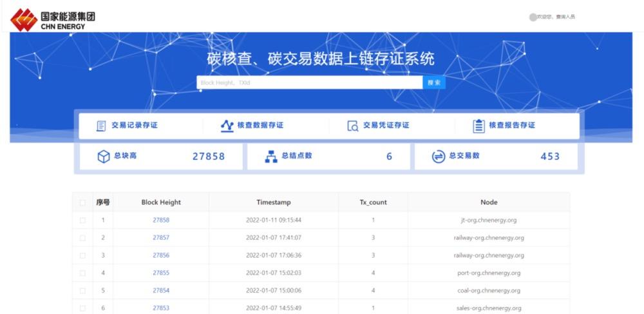Screen dimensions: 644x314
Task: Click the total node count icon
Action: pos(271,157)
